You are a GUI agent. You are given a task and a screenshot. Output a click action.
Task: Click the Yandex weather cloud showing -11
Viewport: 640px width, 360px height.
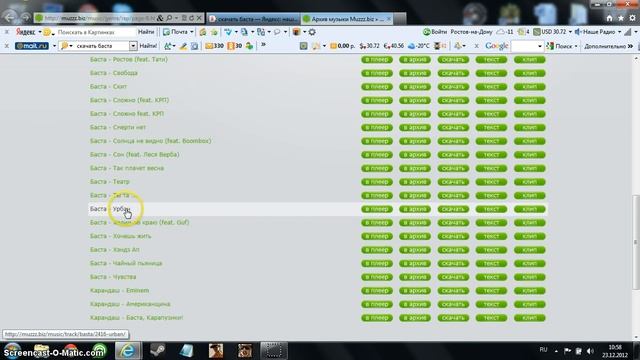[505, 32]
